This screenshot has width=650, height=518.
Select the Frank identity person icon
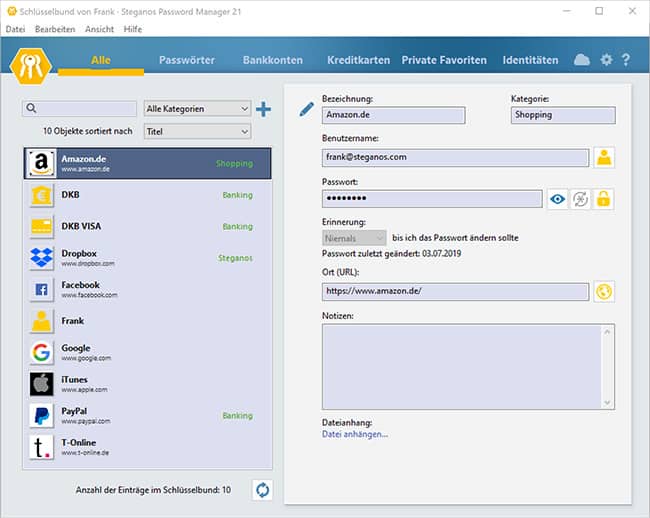point(41,321)
